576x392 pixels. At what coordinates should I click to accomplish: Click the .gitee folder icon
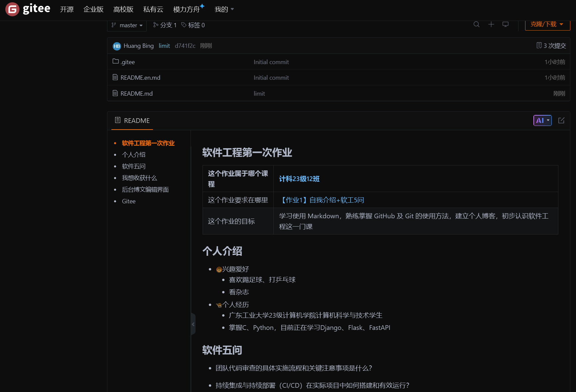(115, 61)
